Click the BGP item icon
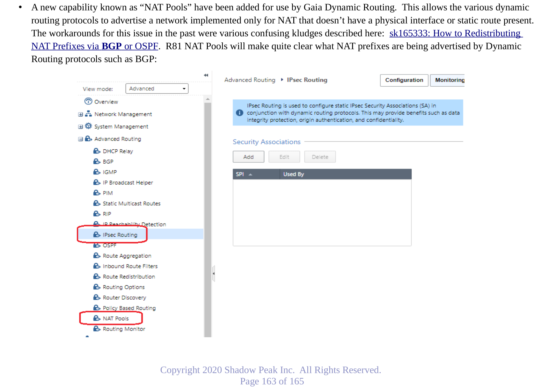This screenshot has height=392, width=541. pyautogui.click(x=97, y=161)
